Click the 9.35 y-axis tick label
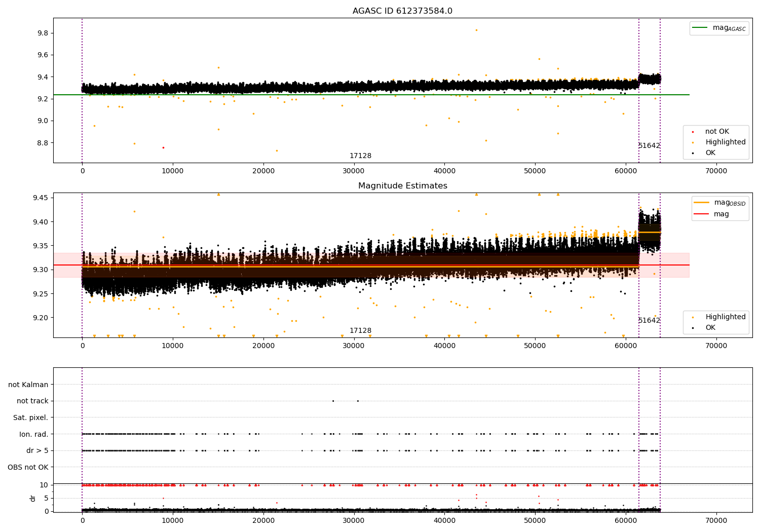 [41, 246]
